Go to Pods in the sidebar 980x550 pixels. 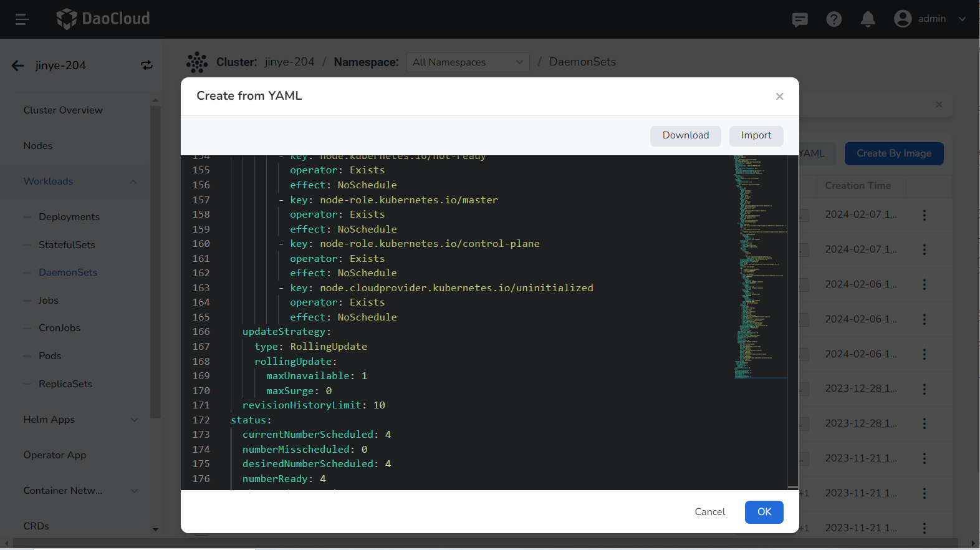(50, 356)
